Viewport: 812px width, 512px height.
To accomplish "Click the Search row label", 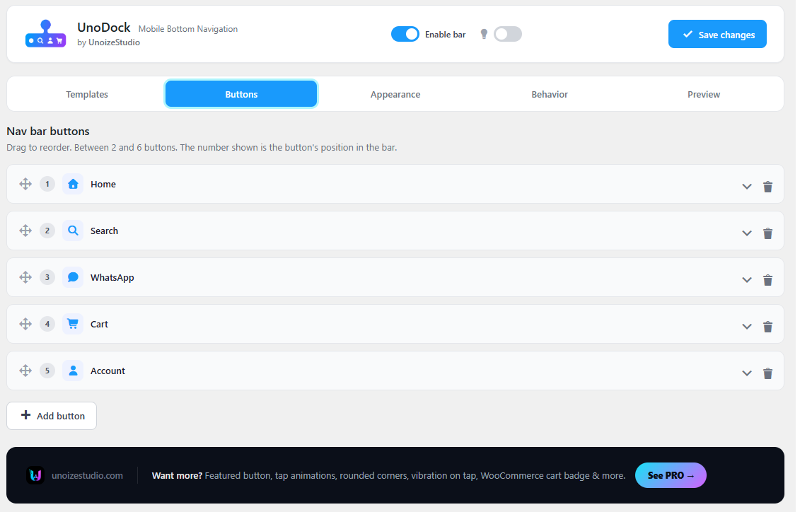I will [x=104, y=231].
